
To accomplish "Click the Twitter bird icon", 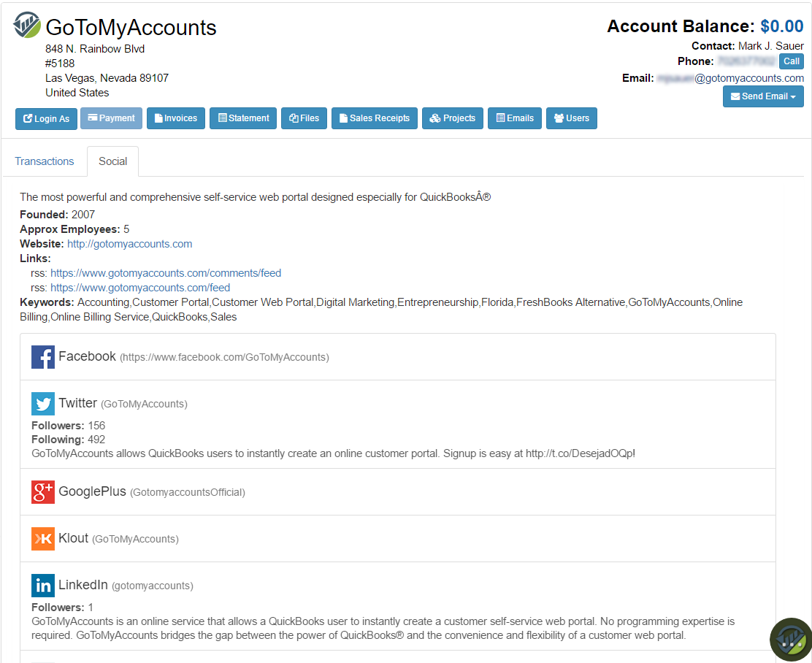I will (x=43, y=404).
